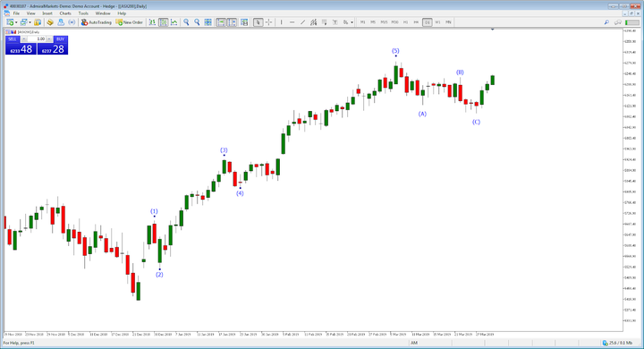Click the connection signal level indicator

[x=632, y=22]
